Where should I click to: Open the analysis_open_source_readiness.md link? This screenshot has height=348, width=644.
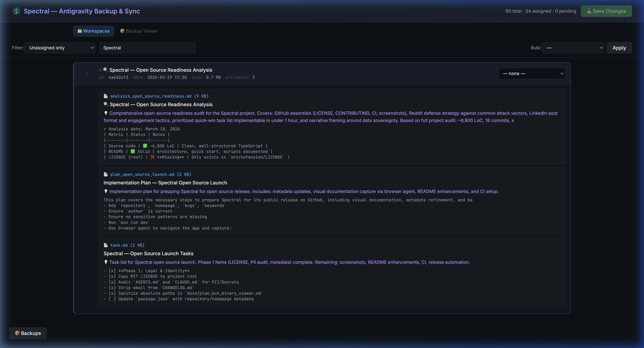coord(151,96)
